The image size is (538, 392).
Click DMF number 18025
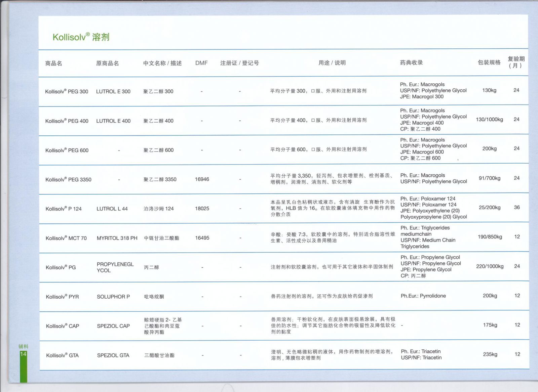pos(202,208)
